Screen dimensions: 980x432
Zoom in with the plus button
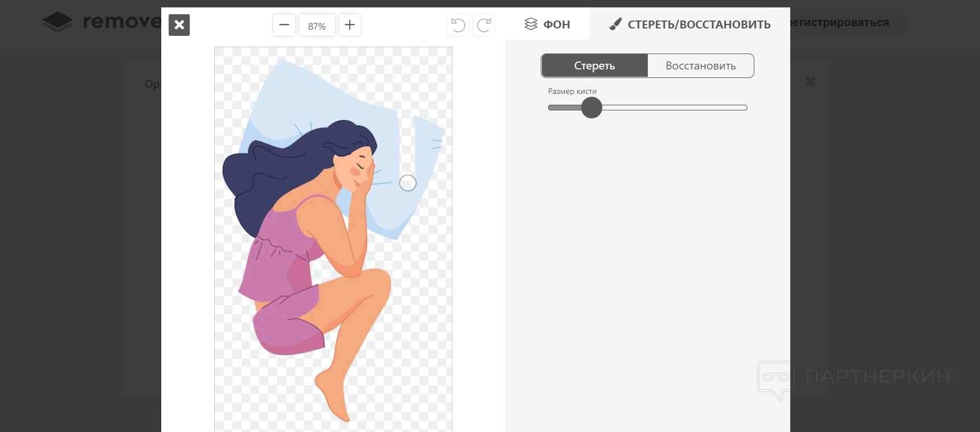350,25
